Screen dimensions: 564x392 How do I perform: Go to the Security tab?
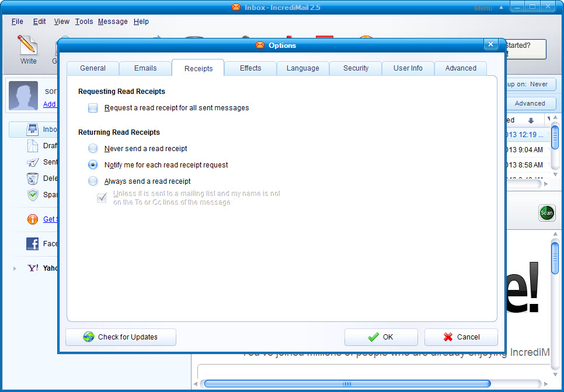(356, 68)
